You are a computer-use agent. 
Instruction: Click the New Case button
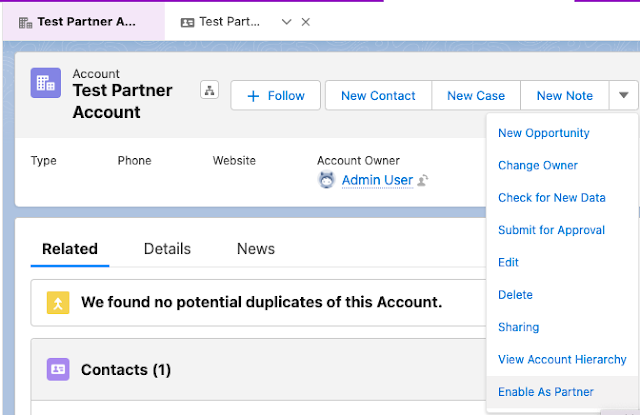[x=476, y=95]
